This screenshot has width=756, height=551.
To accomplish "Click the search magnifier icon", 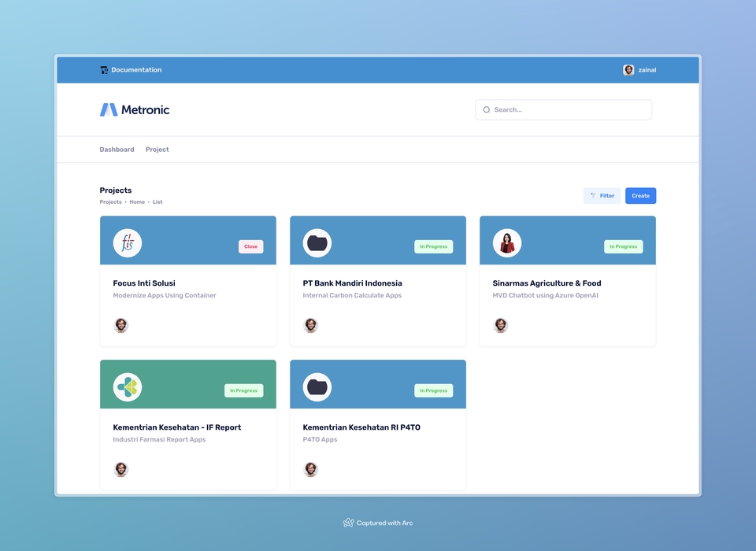I will click(487, 110).
